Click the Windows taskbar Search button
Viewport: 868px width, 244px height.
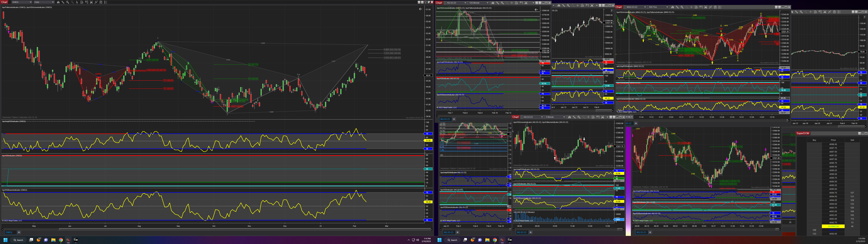pyautogui.click(x=18, y=240)
